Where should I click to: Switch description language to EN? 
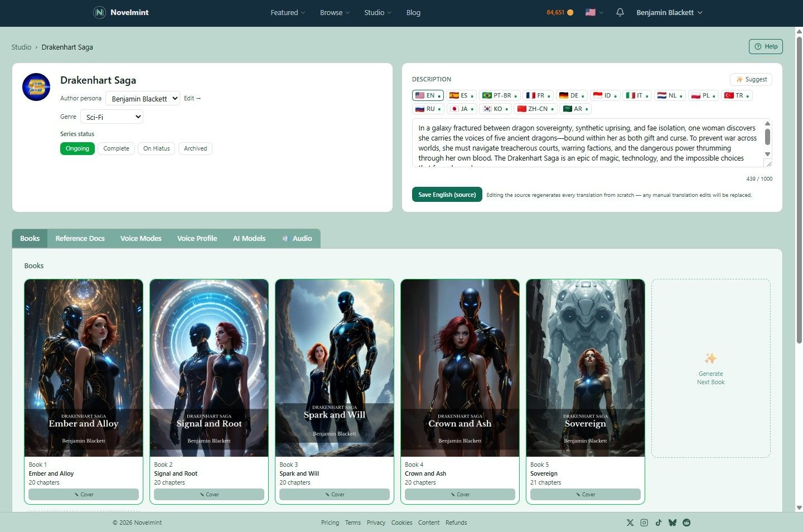(428, 95)
